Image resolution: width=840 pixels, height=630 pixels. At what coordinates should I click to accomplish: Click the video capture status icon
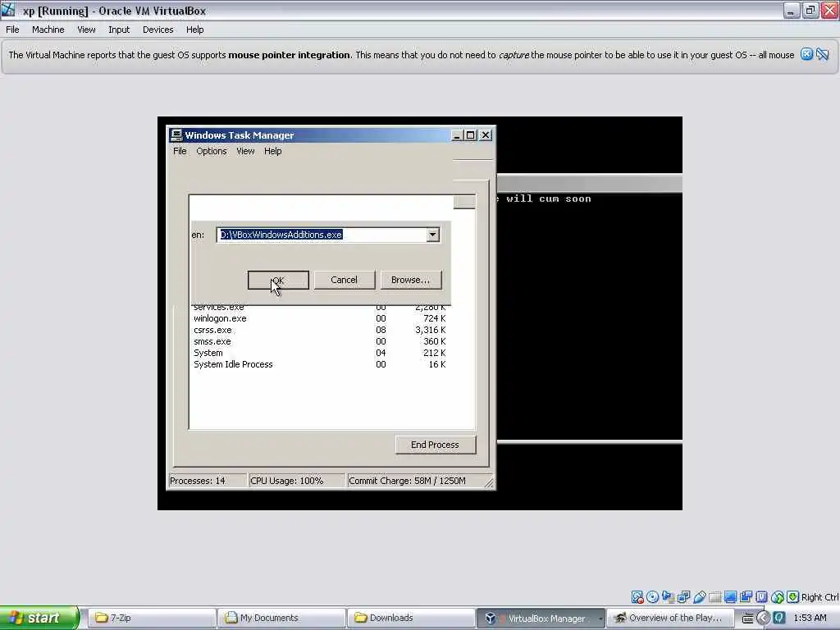click(x=746, y=597)
